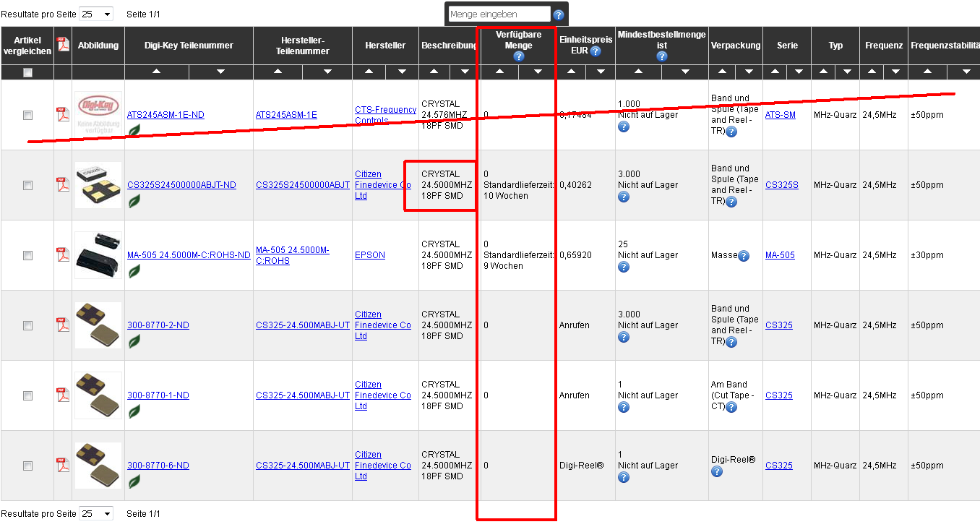The height and width of the screenshot is (527, 980).
Task: Click the RoHS leaf icon for 300-8770-2-ND
Action: (134, 341)
